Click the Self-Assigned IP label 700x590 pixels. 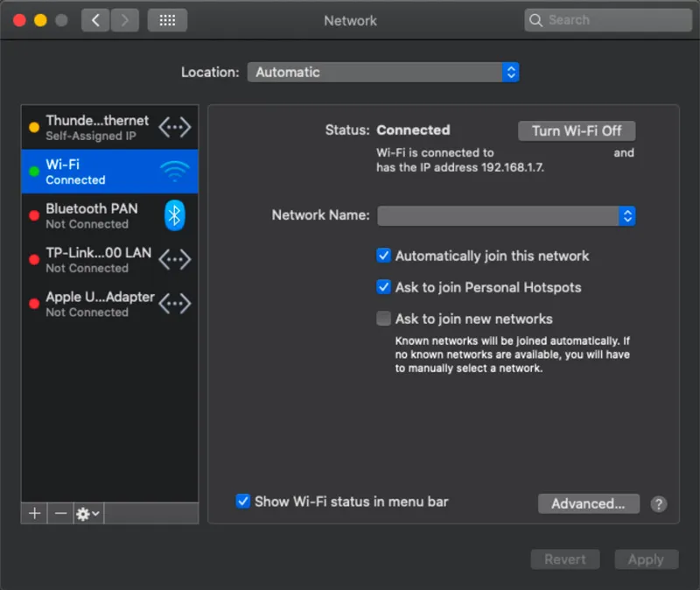click(x=91, y=136)
